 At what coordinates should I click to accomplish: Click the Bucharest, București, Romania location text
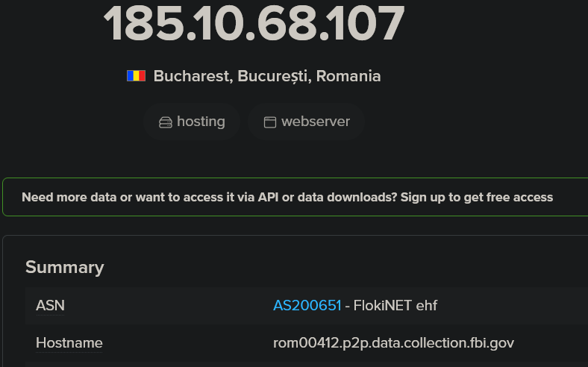pos(266,76)
